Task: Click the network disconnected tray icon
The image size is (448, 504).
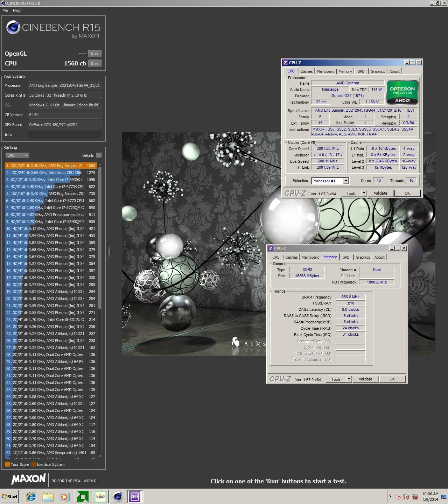Action: pos(415,497)
